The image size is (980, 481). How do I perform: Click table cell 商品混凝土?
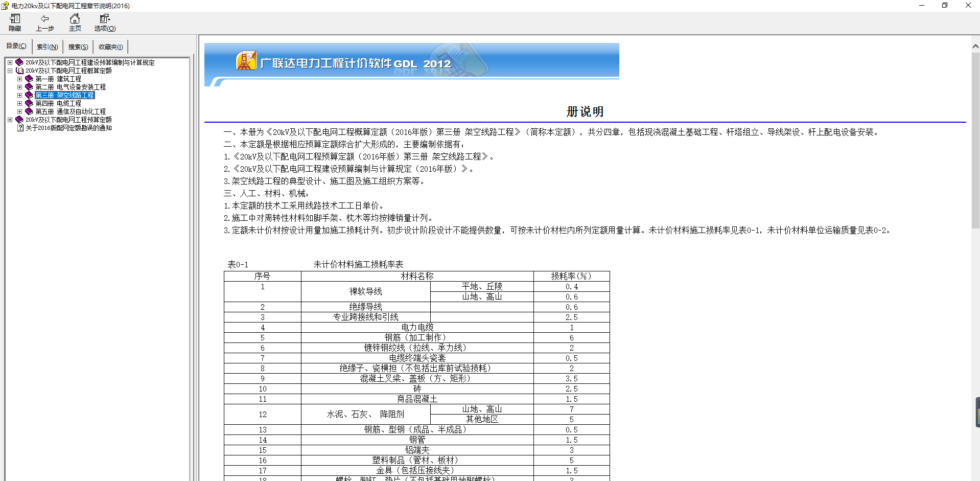click(417, 399)
